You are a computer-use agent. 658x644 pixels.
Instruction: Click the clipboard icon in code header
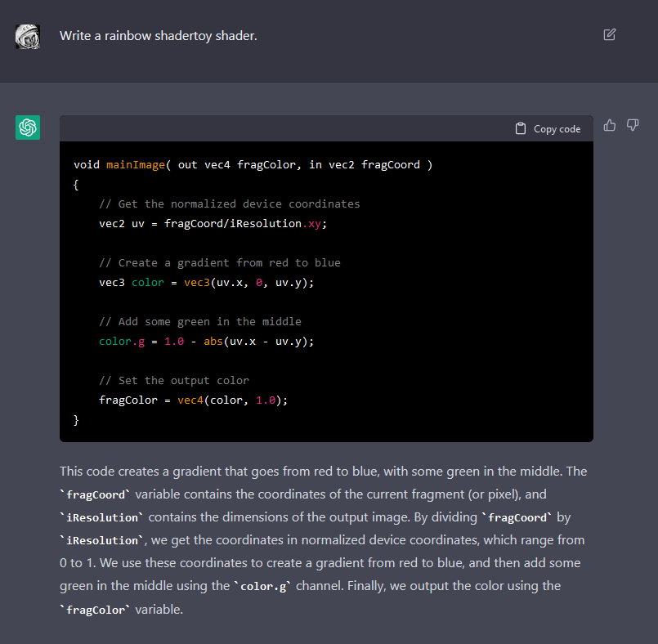pos(521,129)
